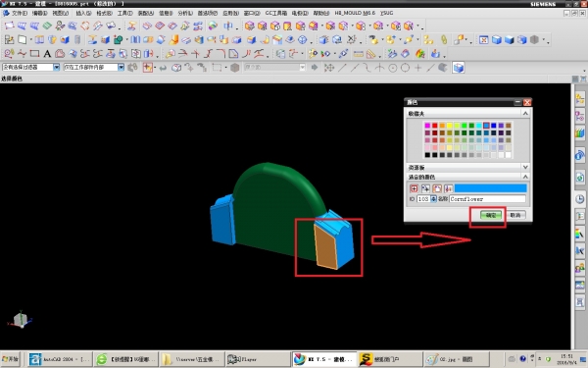This screenshot has height=368, width=588.
Task: Click the gray hexagon solid icon in selection bar
Action: coord(235,68)
